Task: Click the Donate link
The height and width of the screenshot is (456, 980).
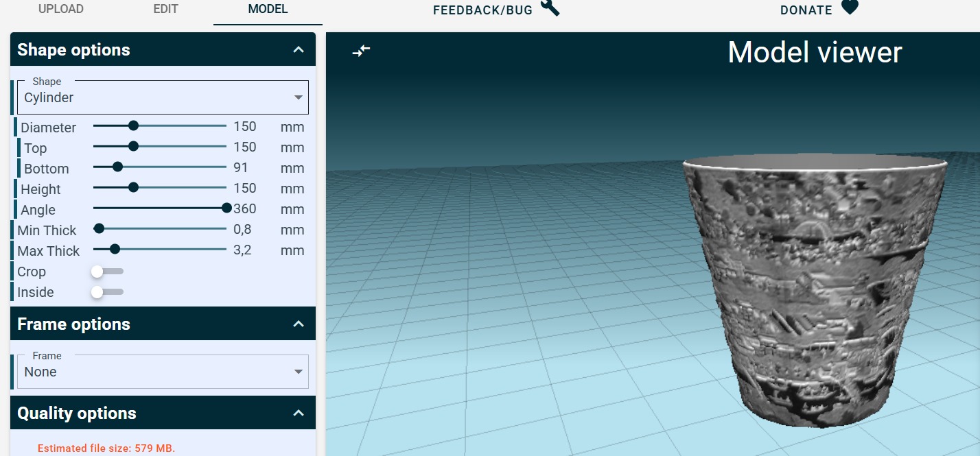Action: (806, 10)
